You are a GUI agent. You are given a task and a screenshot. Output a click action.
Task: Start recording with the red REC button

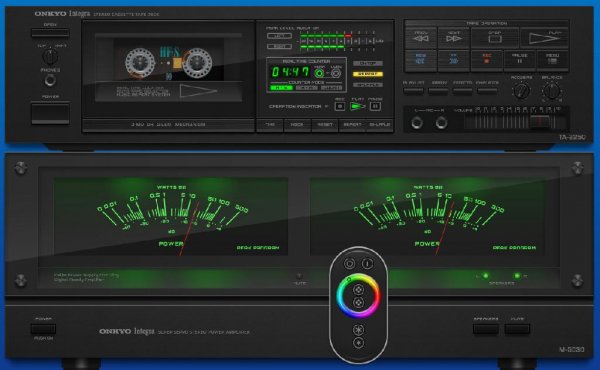tap(487, 60)
